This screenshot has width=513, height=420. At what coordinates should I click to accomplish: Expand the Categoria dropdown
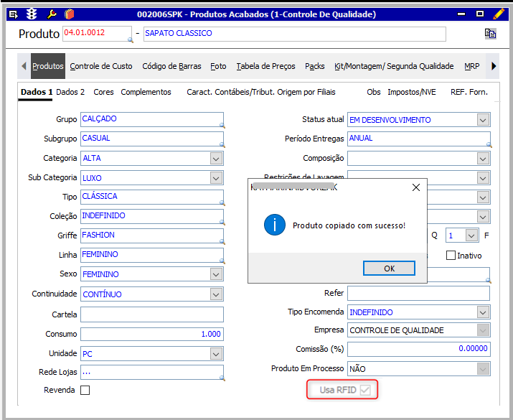coord(216,158)
